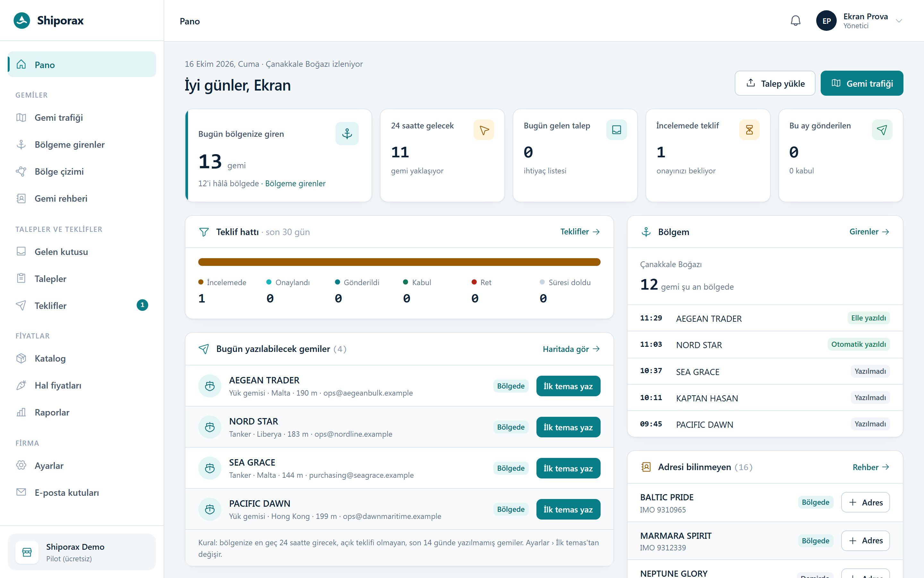This screenshot has height=578, width=924.
Task: Click the funnel icon beside Teklif hattı
Action: [x=204, y=232]
